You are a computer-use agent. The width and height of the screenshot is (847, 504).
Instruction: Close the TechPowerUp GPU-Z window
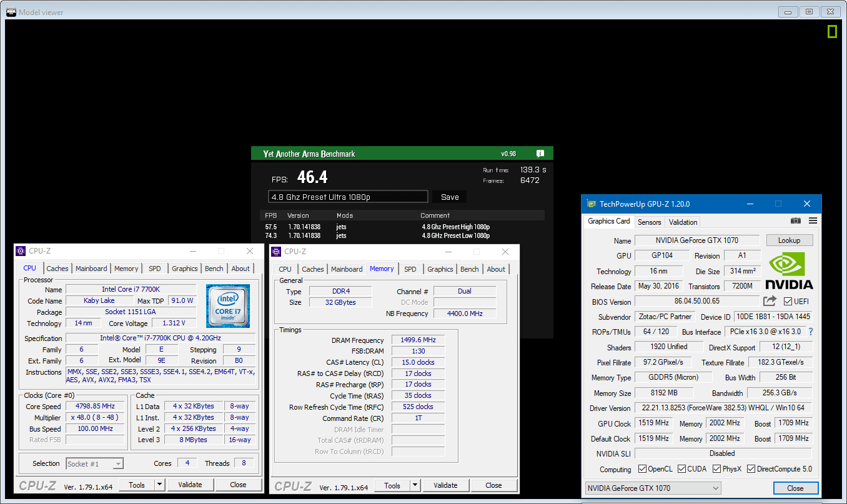tap(807, 204)
